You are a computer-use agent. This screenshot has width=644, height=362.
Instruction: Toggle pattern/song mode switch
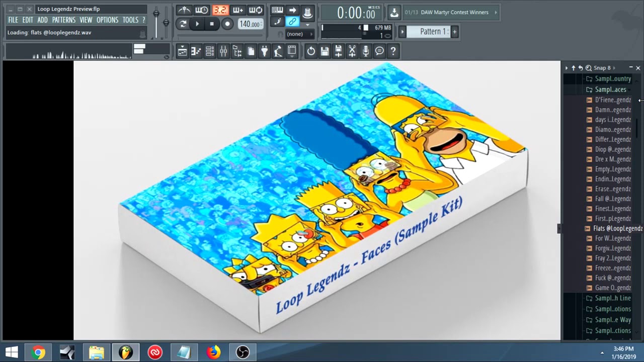[x=183, y=24]
